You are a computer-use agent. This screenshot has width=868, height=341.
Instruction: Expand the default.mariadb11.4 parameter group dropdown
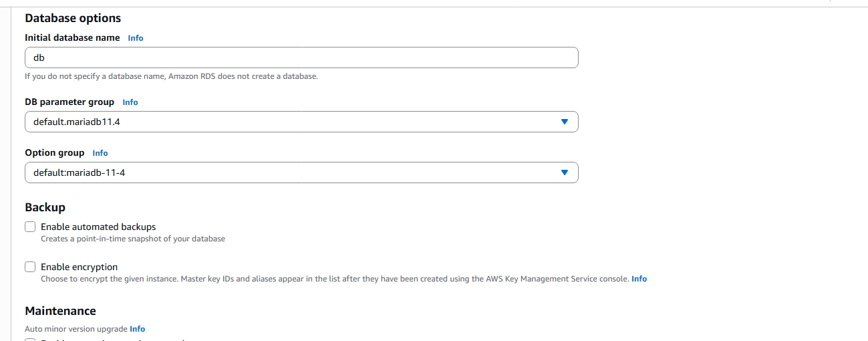click(x=301, y=122)
